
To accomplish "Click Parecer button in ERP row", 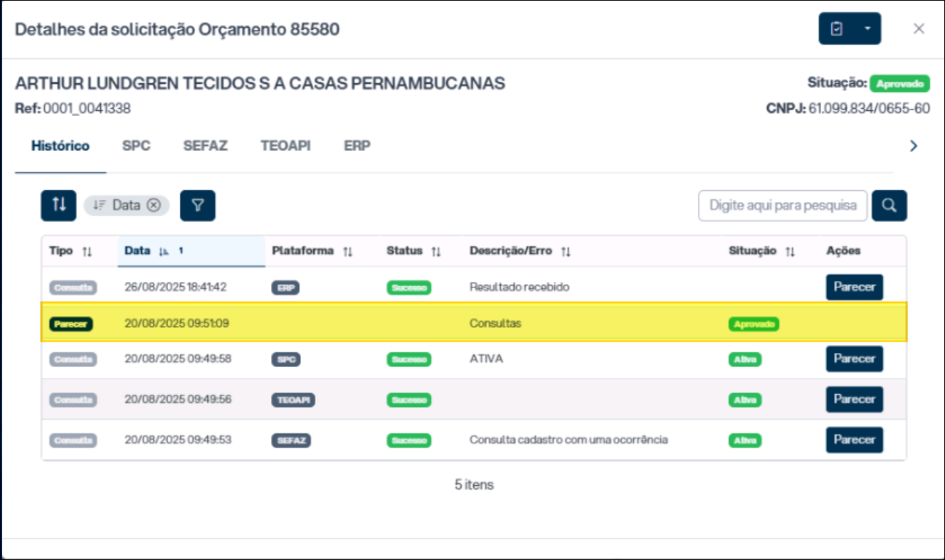I will (855, 287).
